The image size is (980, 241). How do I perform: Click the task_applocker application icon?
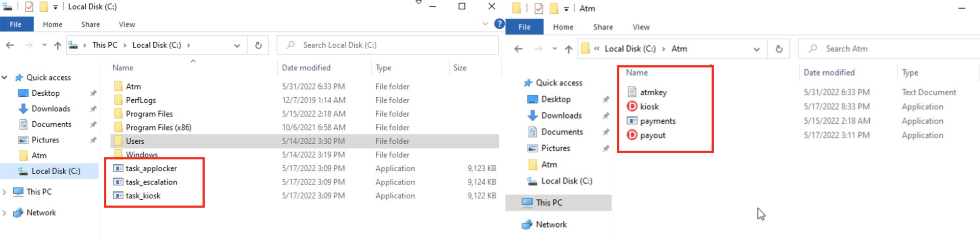[x=118, y=168]
